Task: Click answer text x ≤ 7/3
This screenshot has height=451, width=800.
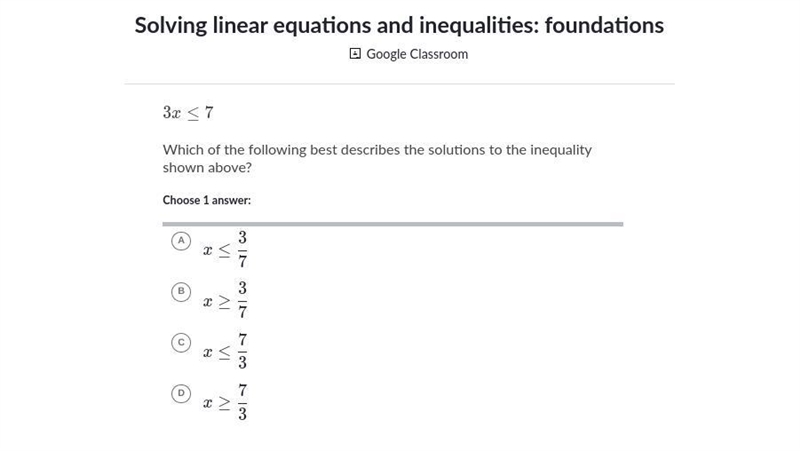Action: (226, 352)
